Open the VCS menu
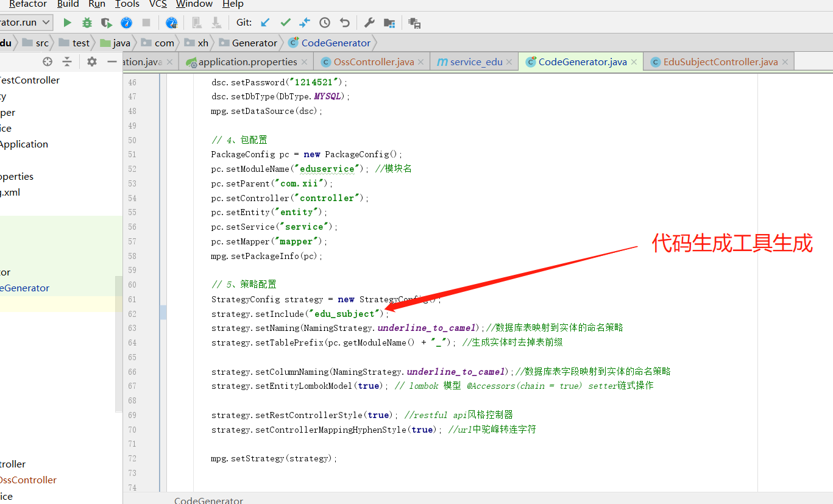 coord(158,4)
